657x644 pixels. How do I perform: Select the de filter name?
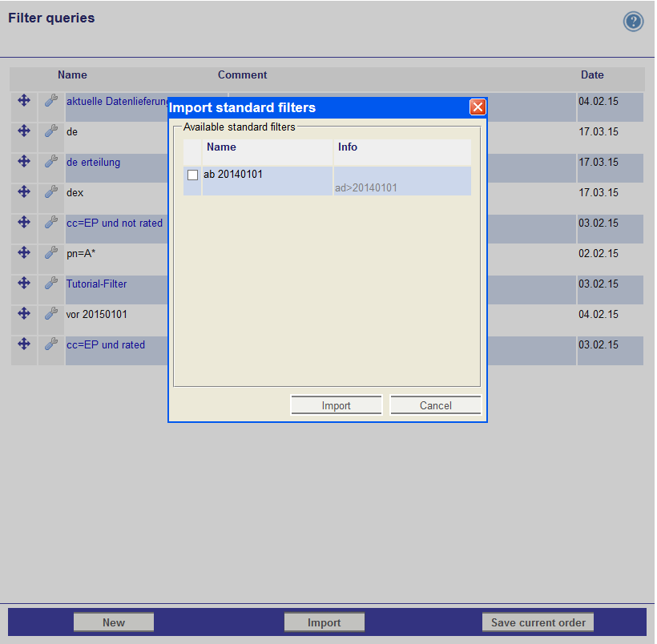pos(72,132)
